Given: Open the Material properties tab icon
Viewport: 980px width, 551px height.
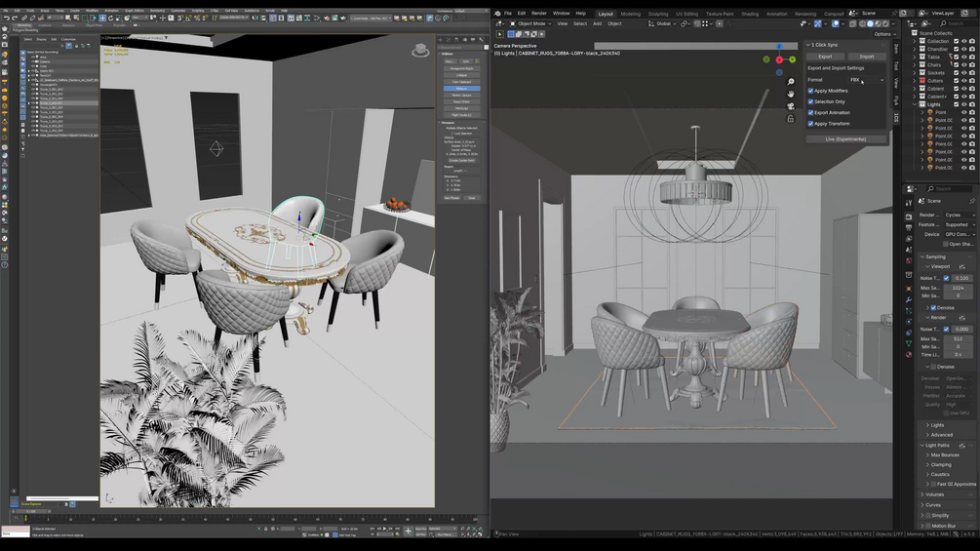Looking at the screenshot, I should (x=909, y=354).
